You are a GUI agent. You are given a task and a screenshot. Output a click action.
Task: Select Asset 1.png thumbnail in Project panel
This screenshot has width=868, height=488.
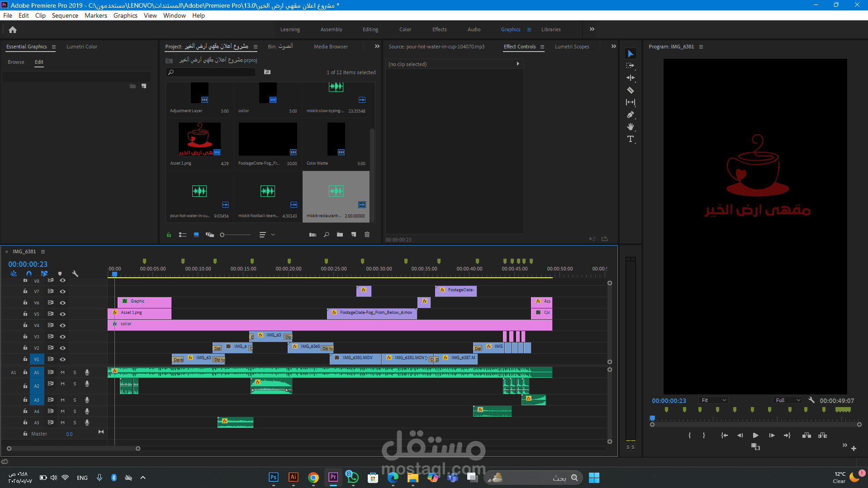tap(199, 140)
